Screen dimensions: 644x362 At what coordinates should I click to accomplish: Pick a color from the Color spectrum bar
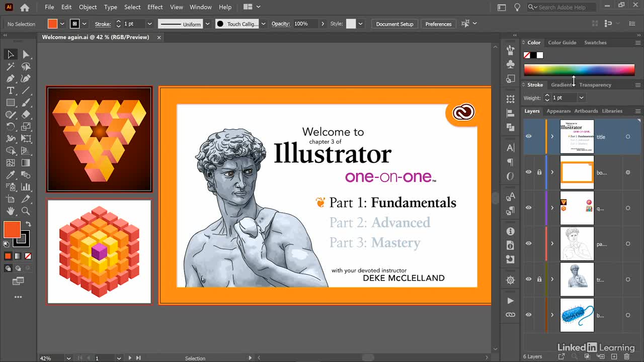[x=579, y=69]
